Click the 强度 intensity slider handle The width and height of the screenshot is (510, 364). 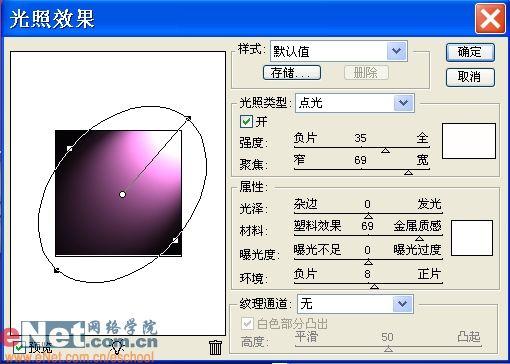coord(385,151)
